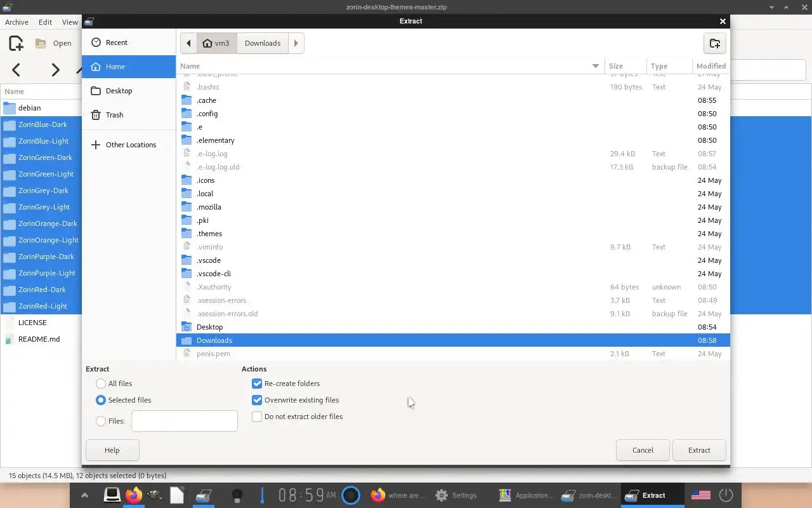Click Open in archive manager toolbar

point(54,43)
